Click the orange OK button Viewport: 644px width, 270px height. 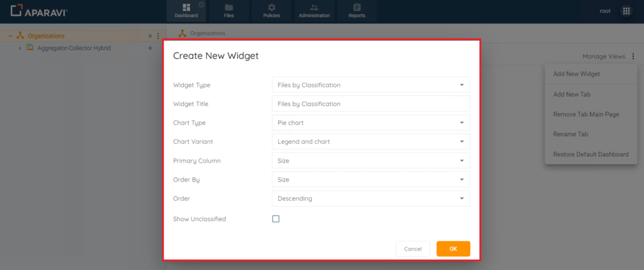[x=453, y=249]
